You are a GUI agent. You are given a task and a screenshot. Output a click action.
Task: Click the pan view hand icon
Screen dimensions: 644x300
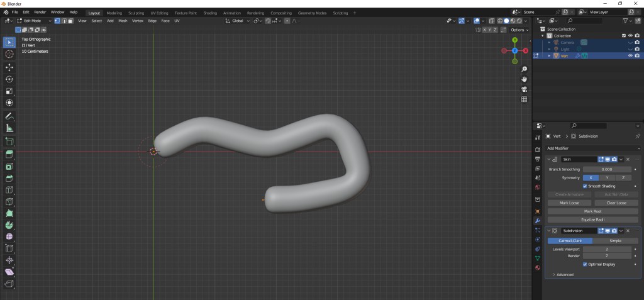click(524, 79)
